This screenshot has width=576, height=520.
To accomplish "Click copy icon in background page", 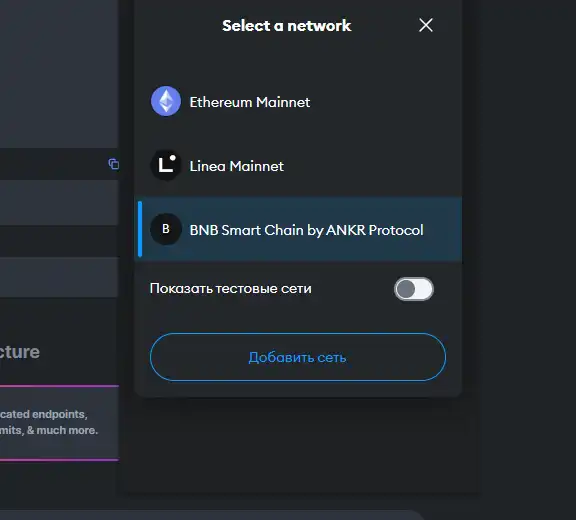I will click(114, 164).
